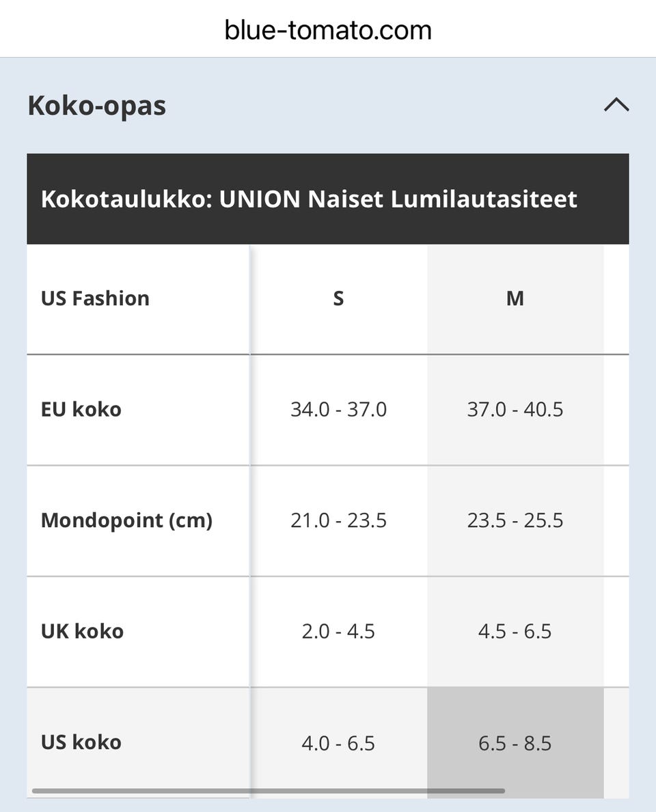
Task: Click the EU size 37.0 - 40.5 cell
Action: coord(515,410)
